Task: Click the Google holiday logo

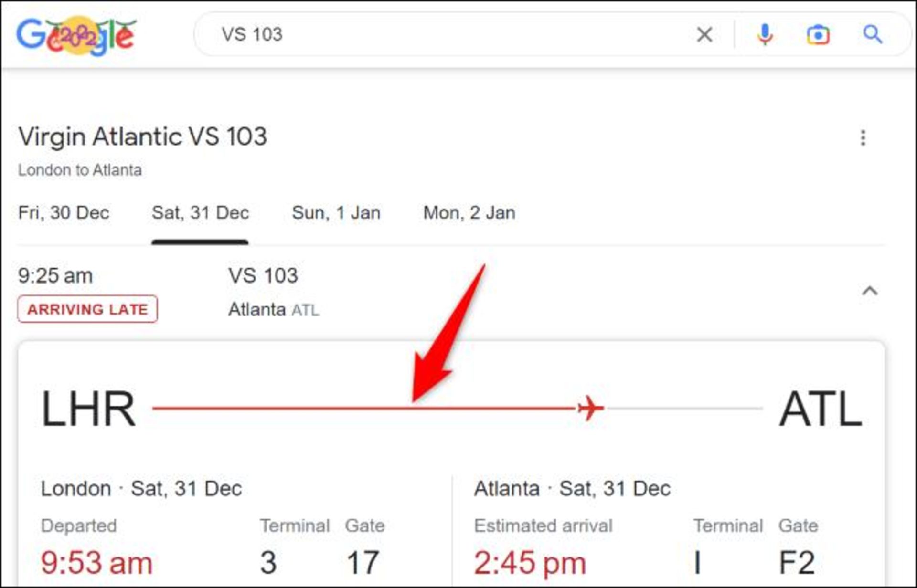Action: [76, 35]
